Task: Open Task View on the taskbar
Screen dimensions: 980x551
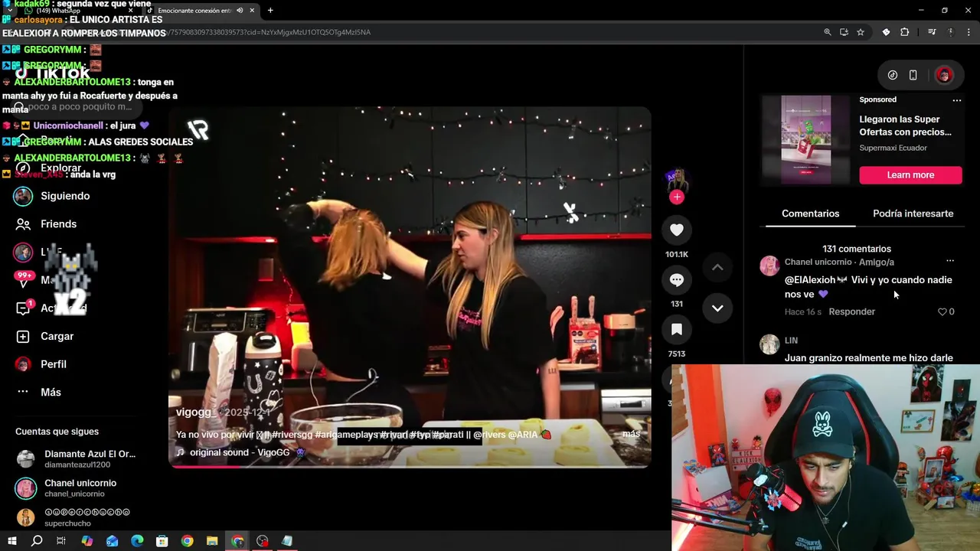Action: 61,541
